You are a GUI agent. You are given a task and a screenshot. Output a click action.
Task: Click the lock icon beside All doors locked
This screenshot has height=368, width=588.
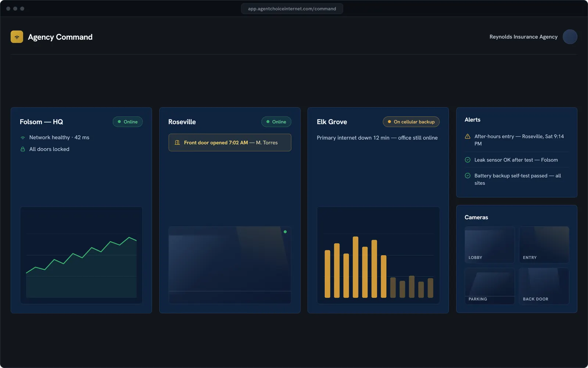(23, 149)
